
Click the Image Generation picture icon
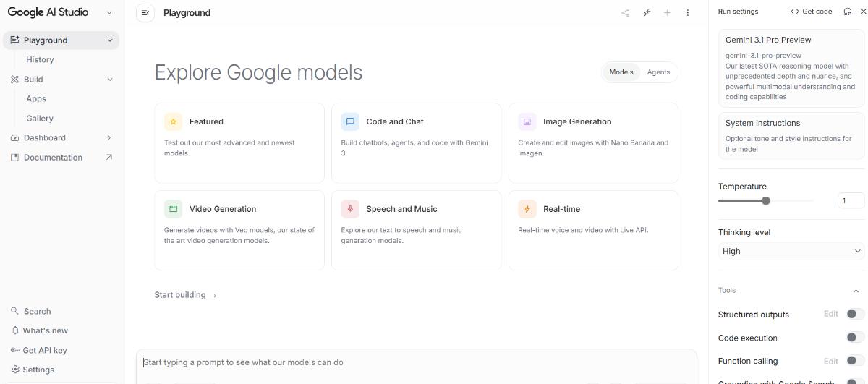pos(527,121)
